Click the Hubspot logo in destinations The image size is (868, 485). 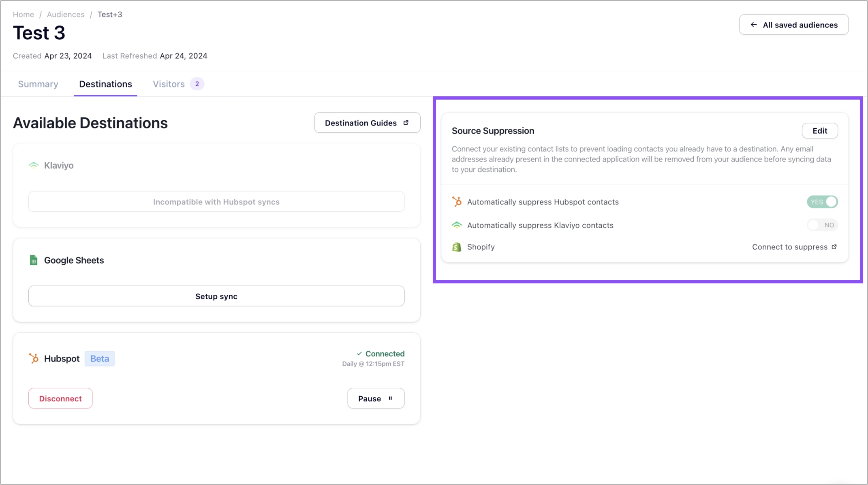point(34,359)
